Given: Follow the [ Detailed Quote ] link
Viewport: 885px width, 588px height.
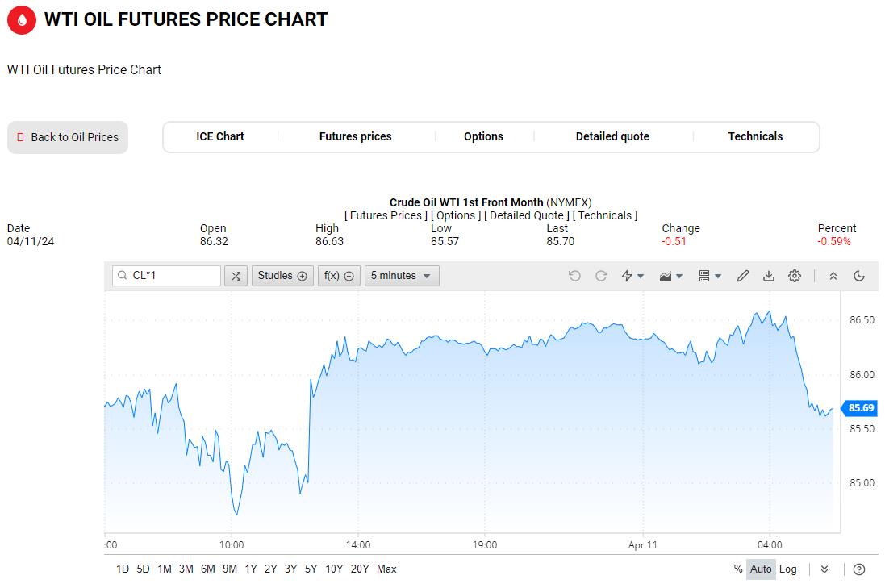Looking at the screenshot, I should [x=527, y=215].
